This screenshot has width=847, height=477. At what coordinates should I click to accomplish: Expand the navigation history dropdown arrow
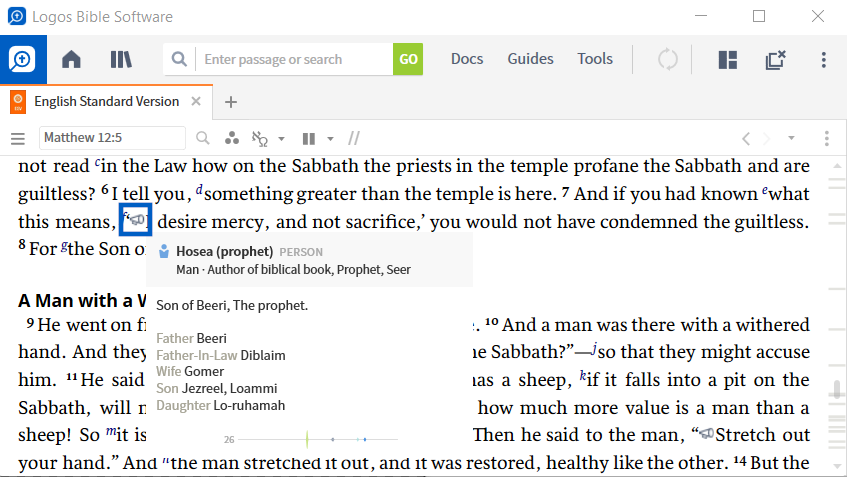[791, 138]
